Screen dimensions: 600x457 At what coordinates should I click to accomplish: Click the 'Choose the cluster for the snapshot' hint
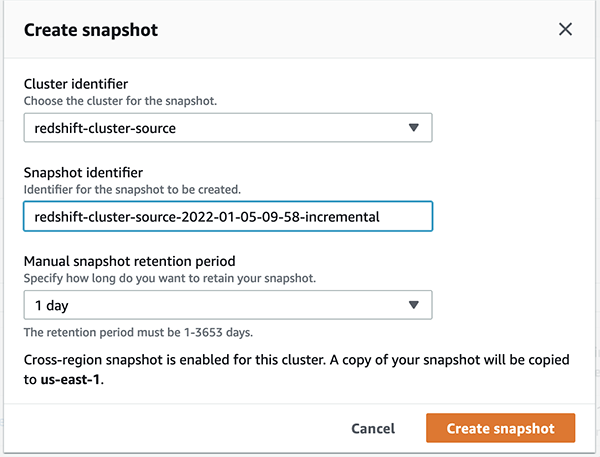(x=122, y=102)
